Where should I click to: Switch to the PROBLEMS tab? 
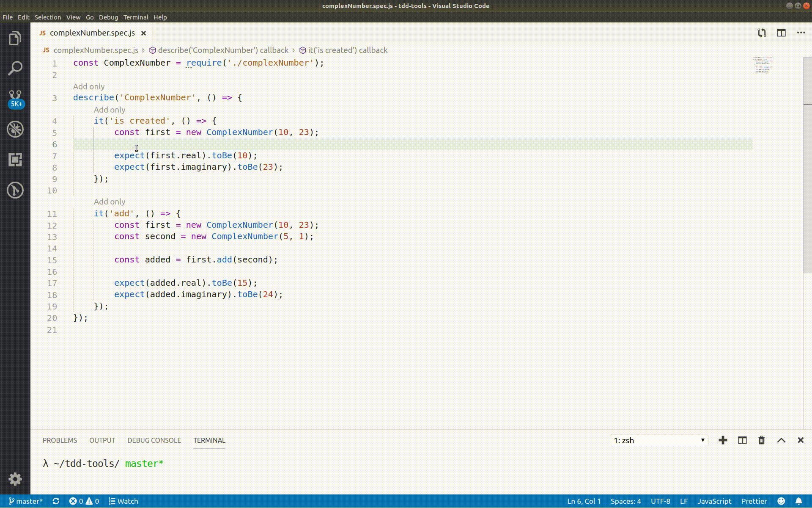[60, 440]
